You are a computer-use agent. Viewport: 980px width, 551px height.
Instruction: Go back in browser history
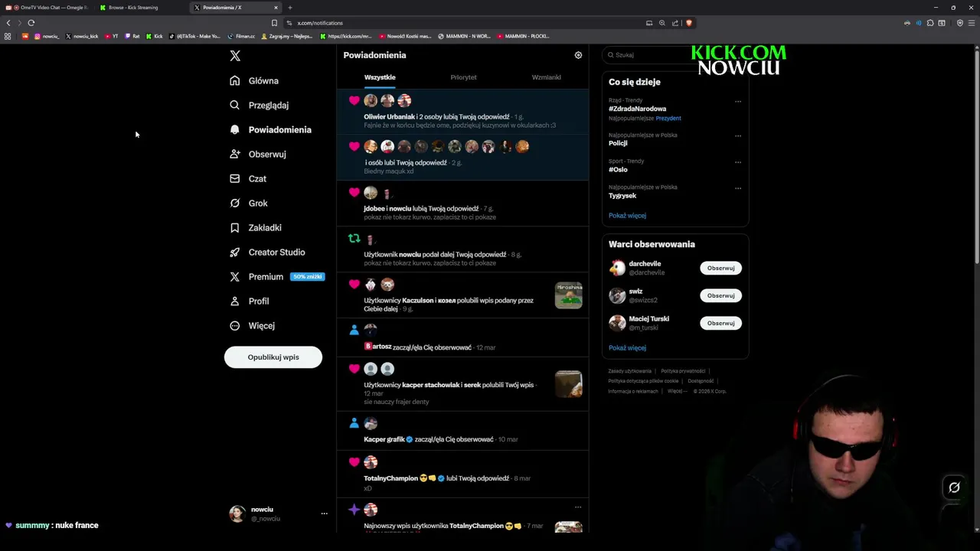8,23
